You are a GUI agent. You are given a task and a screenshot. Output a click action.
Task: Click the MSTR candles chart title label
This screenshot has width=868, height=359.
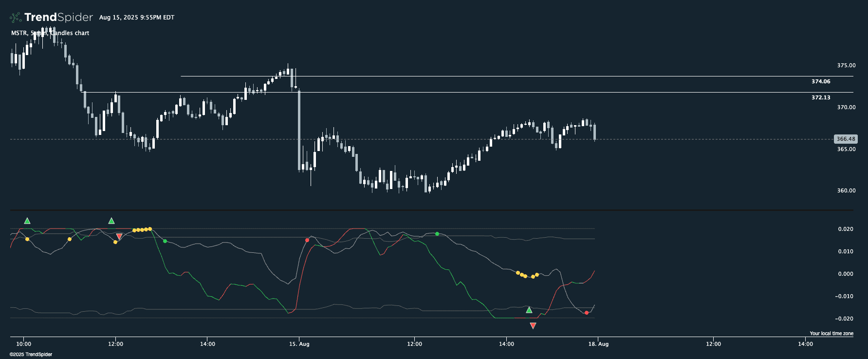[x=50, y=33]
